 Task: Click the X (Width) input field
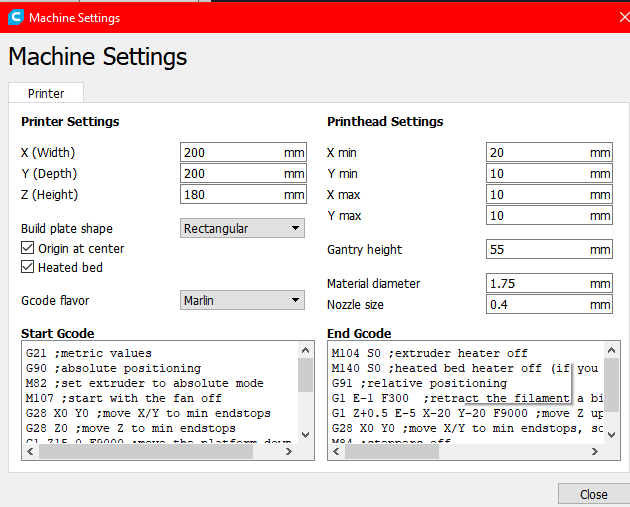point(231,153)
